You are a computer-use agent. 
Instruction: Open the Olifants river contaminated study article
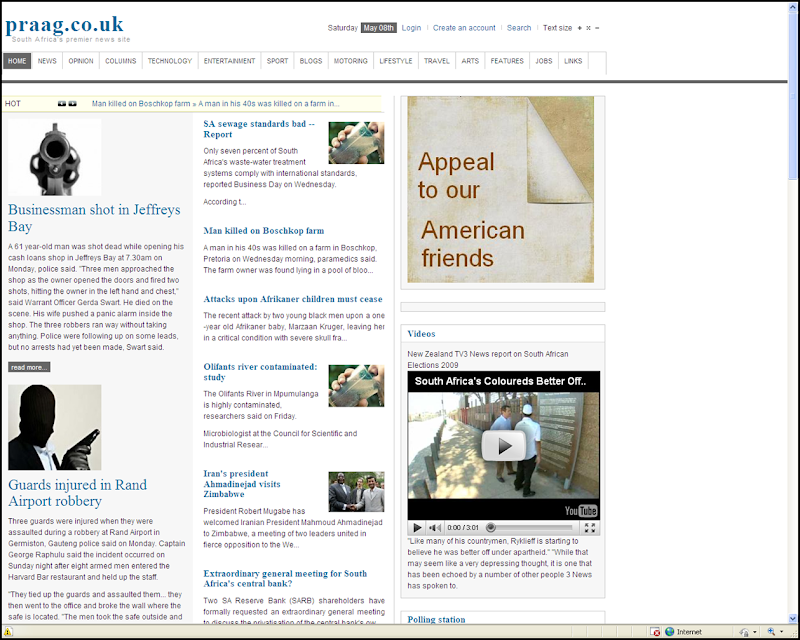260,372
